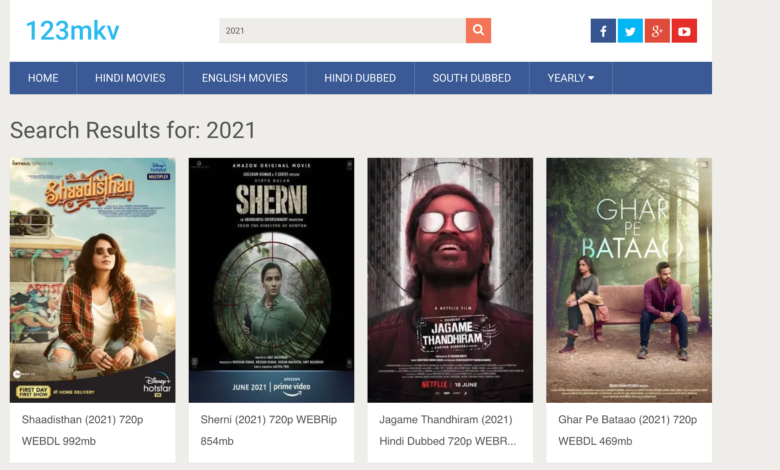Open the Twitter social icon
780x470 pixels.
point(630,31)
